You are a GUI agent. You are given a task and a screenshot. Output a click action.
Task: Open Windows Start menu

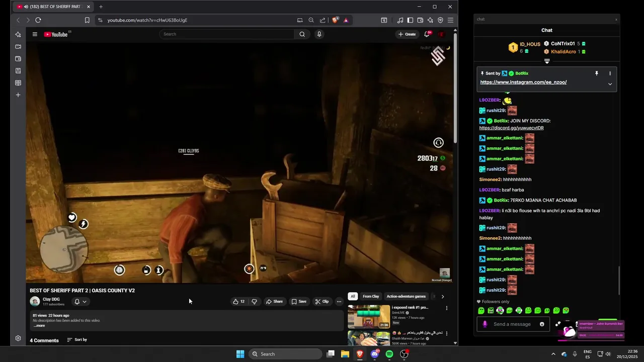point(240,354)
